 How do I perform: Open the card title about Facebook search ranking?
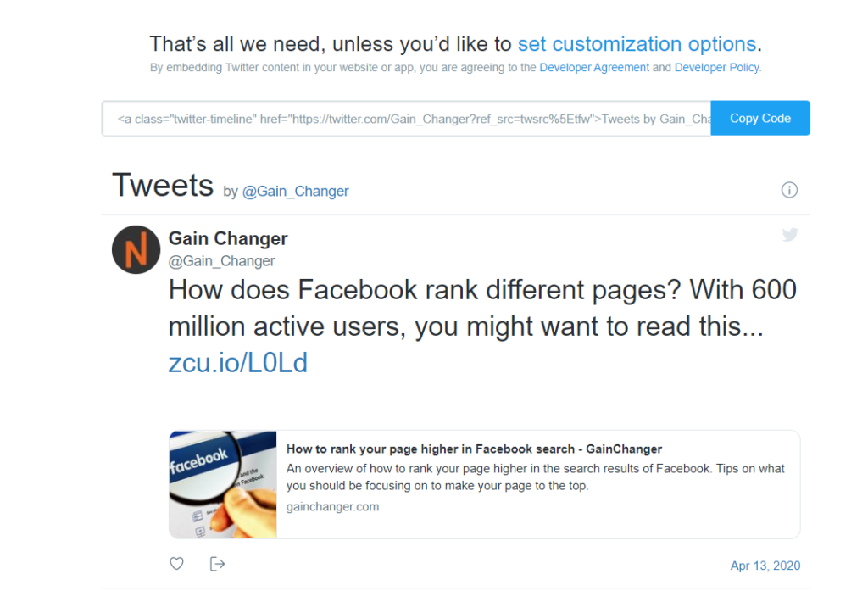tap(474, 449)
